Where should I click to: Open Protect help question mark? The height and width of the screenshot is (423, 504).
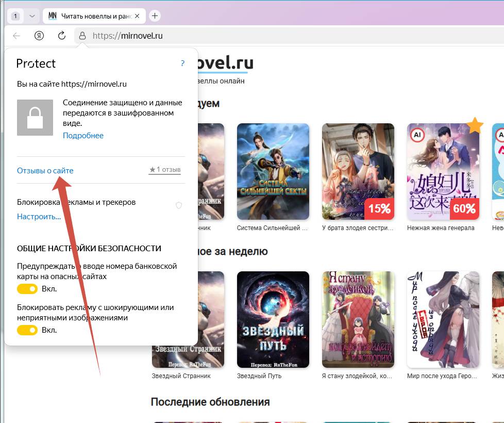pos(182,63)
